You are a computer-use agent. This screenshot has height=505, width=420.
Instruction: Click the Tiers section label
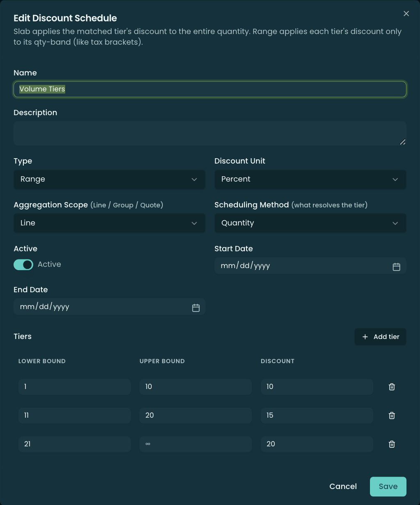23,337
